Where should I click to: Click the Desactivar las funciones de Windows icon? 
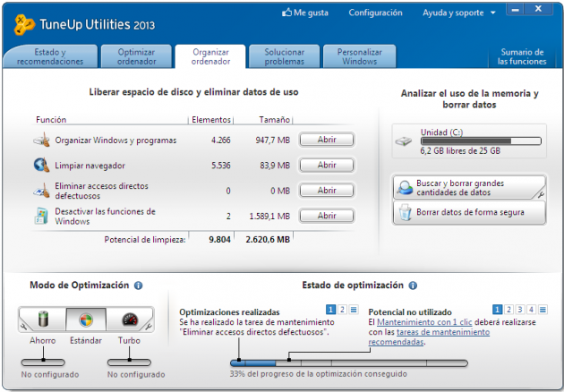coord(41,216)
